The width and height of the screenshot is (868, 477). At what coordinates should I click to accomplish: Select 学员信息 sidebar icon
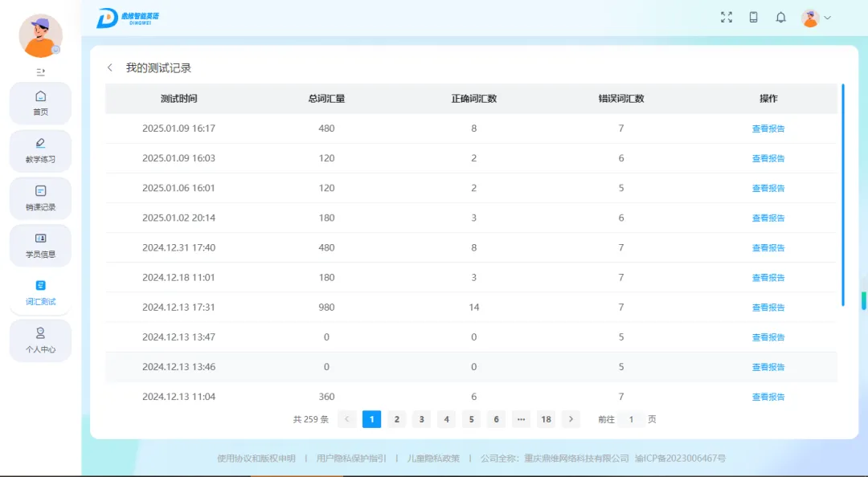(40, 245)
